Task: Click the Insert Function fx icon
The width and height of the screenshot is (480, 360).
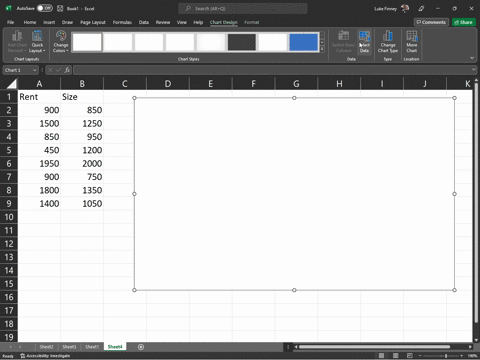Action: (67, 70)
